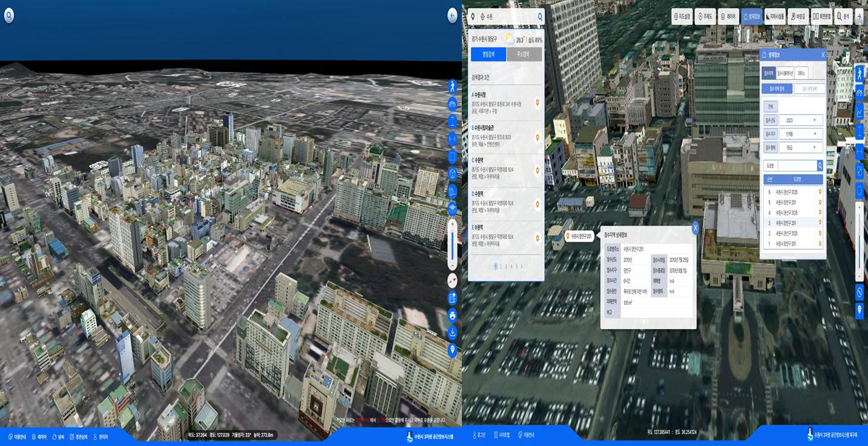This screenshot has width=868, height=446.
Task: Open the 침수 년도 dropdown showing 2023
Action: coord(800,121)
